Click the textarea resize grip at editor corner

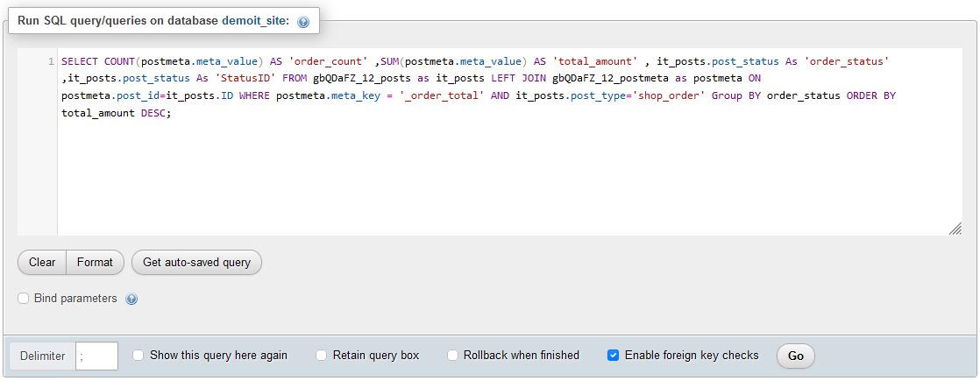point(955,229)
